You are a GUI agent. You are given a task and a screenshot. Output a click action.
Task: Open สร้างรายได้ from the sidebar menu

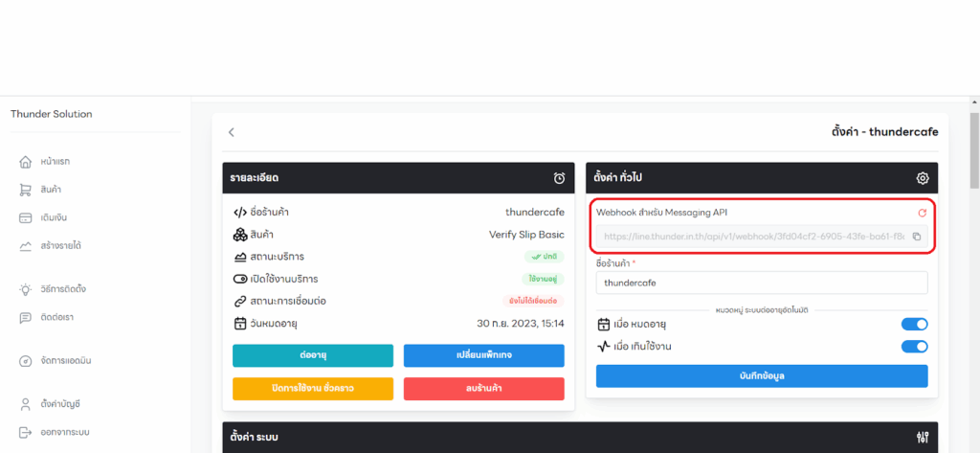pyautogui.click(x=59, y=246)
